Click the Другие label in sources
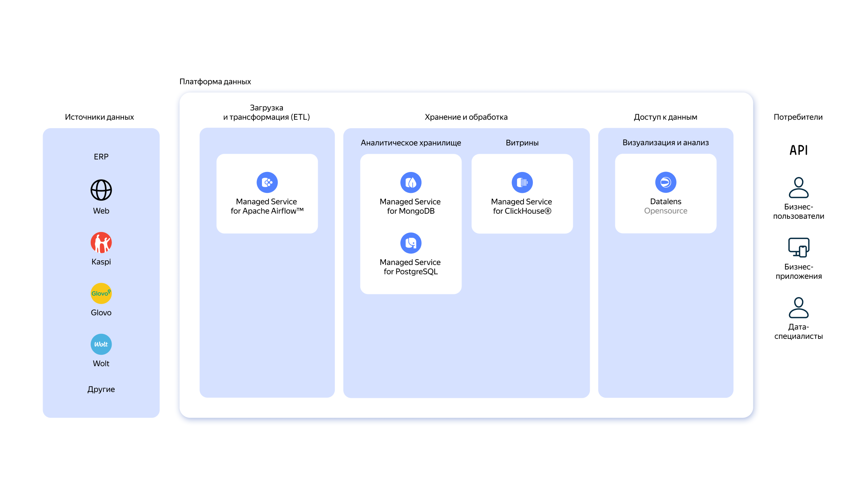The image size is (868, 488). [x=101, y=389]
